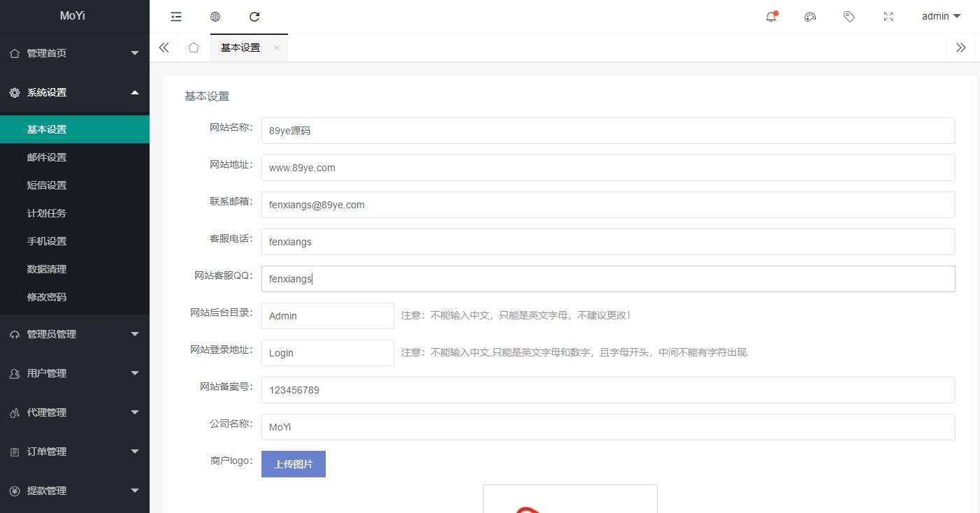Focus the 联系邮箱 input field
Screen dimensions: 980x513
[x=608, y=205]
